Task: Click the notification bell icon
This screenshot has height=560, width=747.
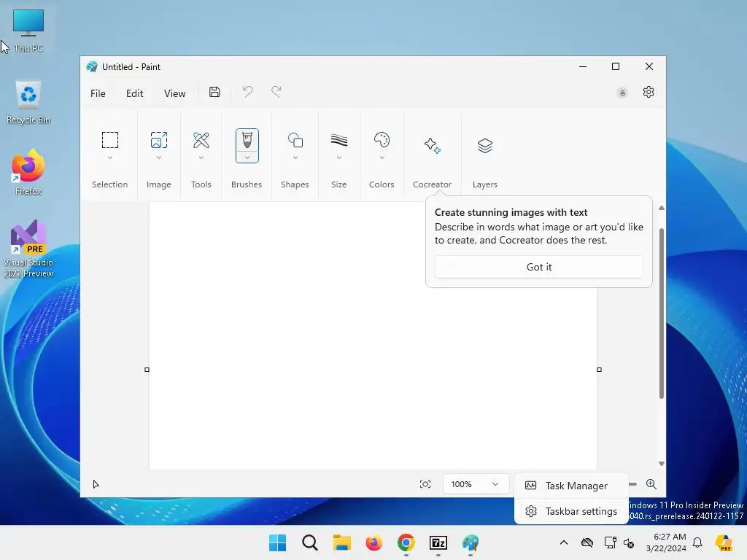Action: 697,542
